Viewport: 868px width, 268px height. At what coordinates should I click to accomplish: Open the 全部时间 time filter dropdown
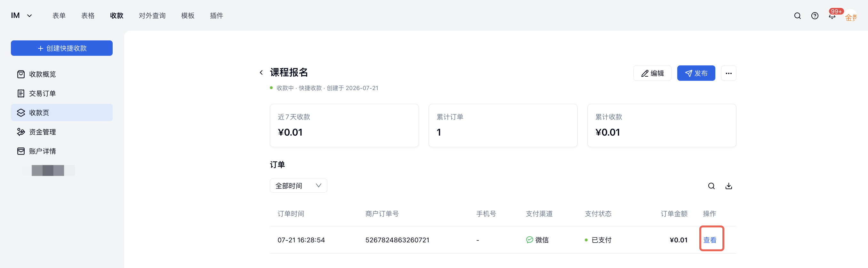(x=298, y=186)
